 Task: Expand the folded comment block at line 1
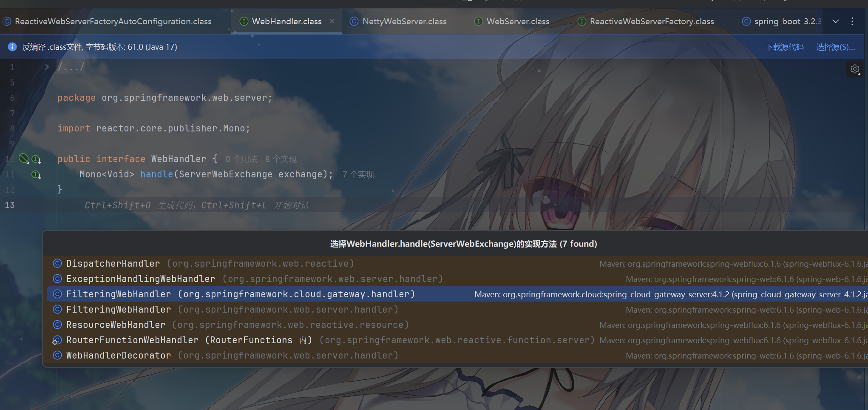47,67
